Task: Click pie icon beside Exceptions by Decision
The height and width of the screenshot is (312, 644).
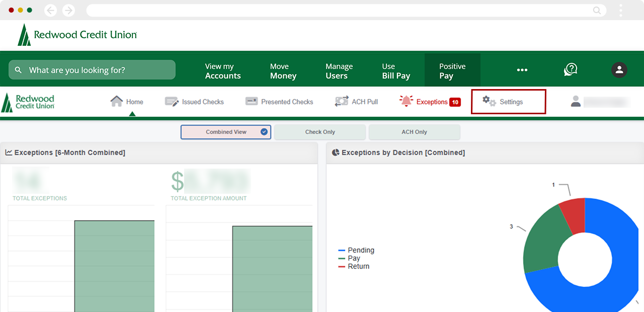Action: coord(336,152)
